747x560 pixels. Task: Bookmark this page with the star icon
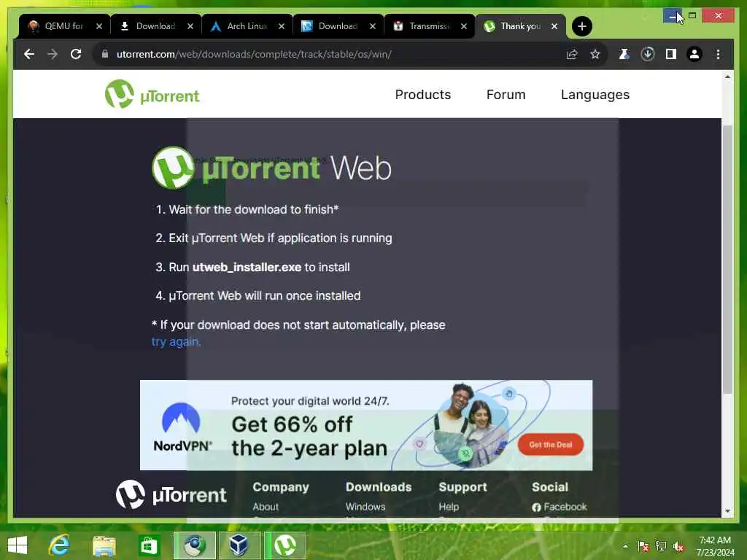coord(595,54)
